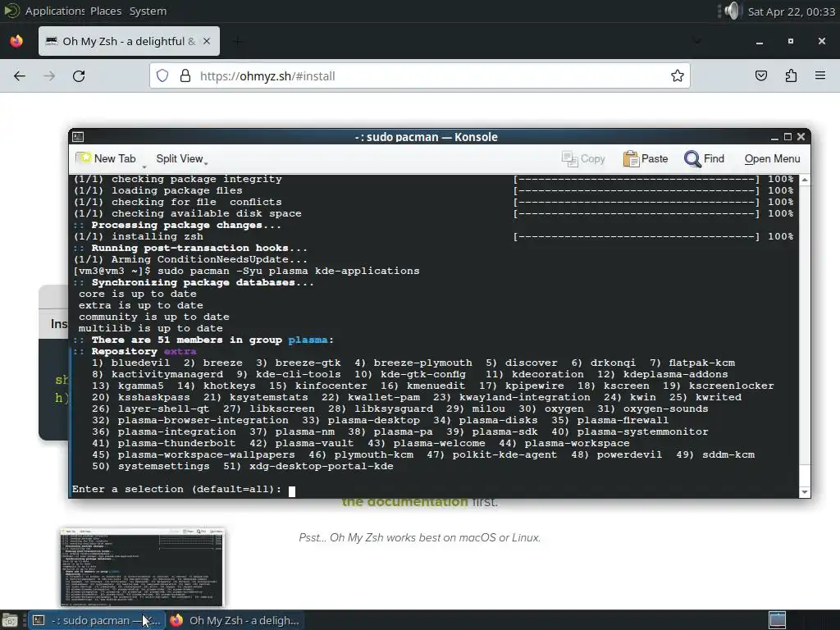Open the Find search in Konsole
Image resolution: width=840 pixels, height=630 pixels.
[704, 158]
